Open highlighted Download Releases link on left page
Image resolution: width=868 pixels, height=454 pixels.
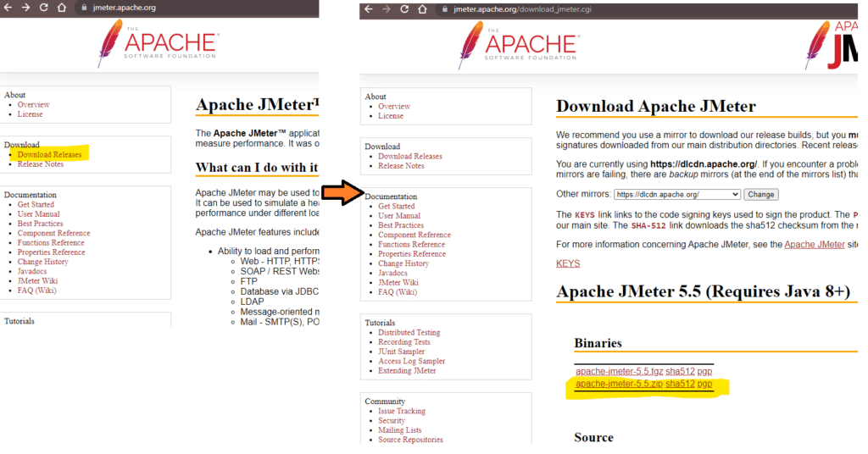click(x=49, y=155)
